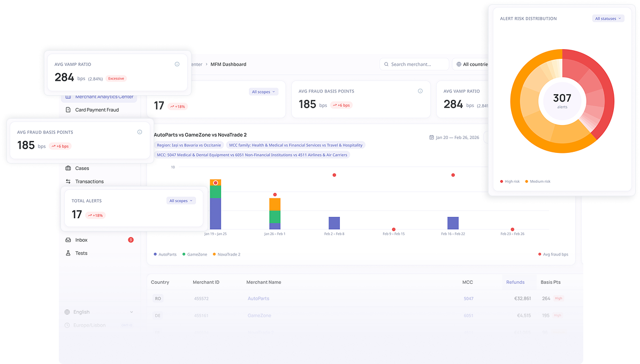Open All scopes dropdown on floating Total Alerts card
Screen dimensions: 640x364
coord(181,200)
